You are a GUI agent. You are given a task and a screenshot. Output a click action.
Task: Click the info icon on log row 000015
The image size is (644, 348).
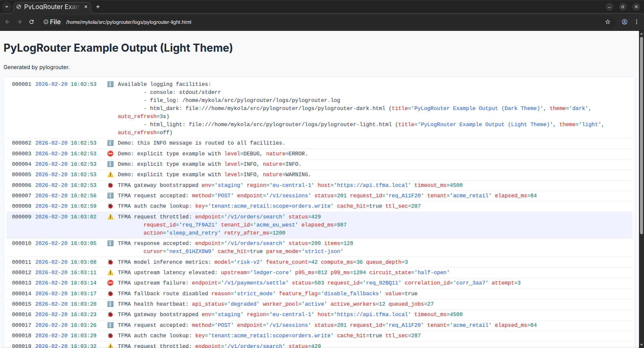click(x=110, y=304)
